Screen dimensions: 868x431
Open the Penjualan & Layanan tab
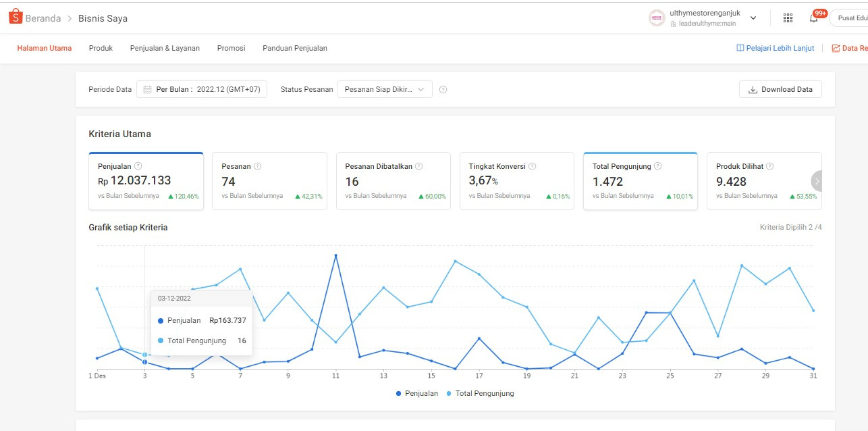coord(165,48)
